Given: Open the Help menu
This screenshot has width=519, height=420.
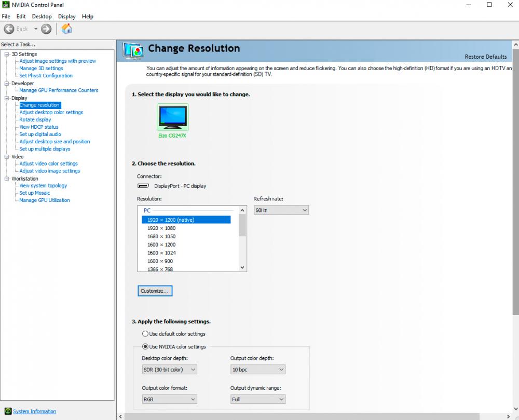Looking at the screenshot, I should point(88,16).
